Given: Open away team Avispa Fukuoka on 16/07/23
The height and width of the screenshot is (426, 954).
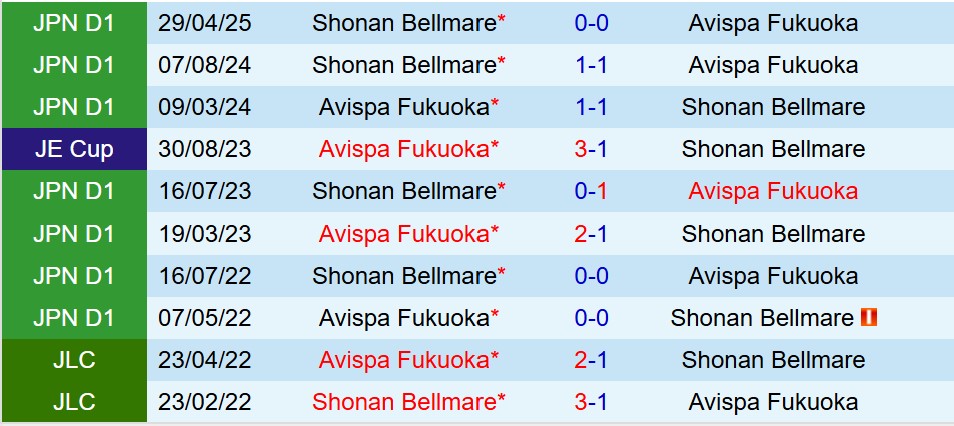Looking at the screenshot, I should pos(773,191).
